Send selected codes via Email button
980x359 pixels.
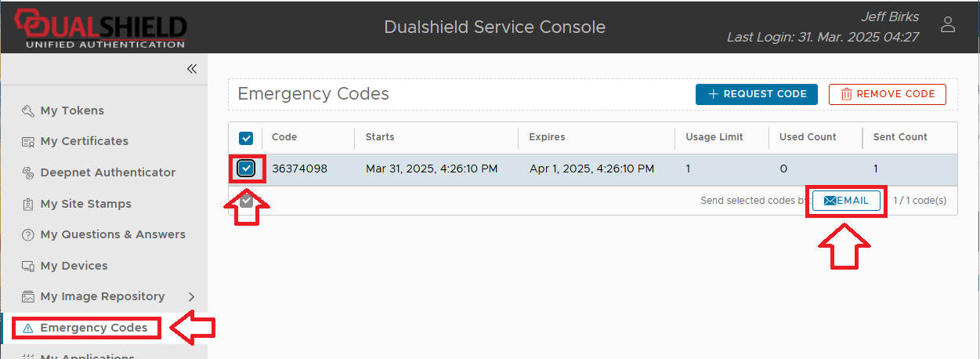pyautogui.click(x=846, y=201)
